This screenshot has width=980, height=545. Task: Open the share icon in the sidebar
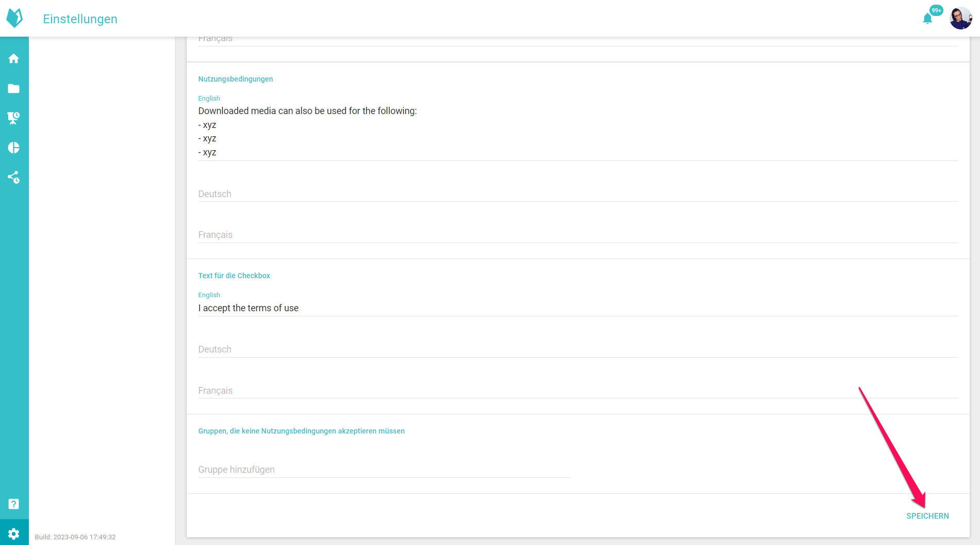(14, 178)
